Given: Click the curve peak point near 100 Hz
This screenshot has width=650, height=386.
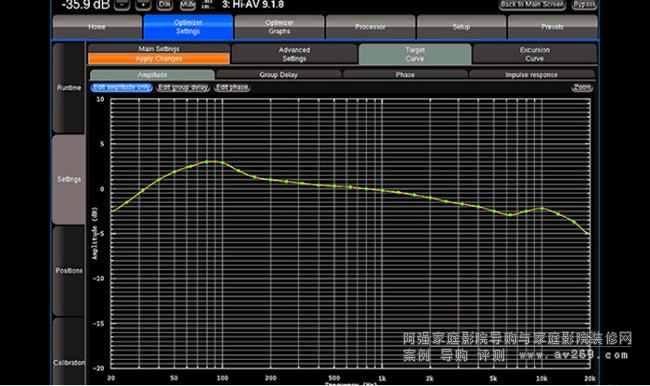Looking at the screenshot, I should [207, 162].
